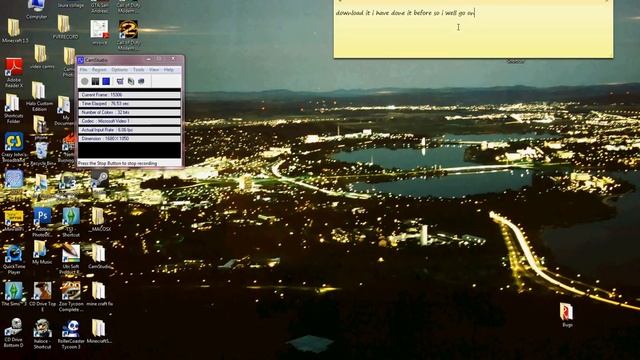The image size is (640, 360).
Task: Open the Tools menu in CamStudio
Action: (x=139, y=70)
